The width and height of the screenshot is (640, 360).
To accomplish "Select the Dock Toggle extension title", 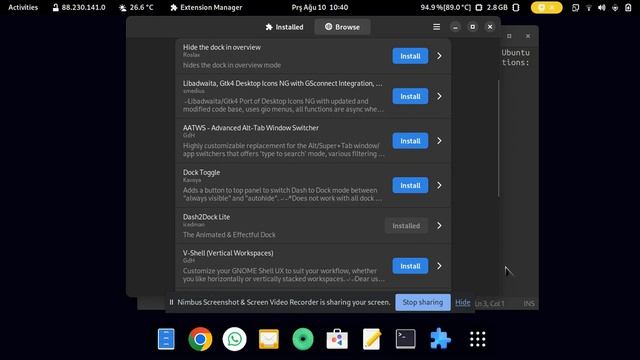I will [201, 172].
